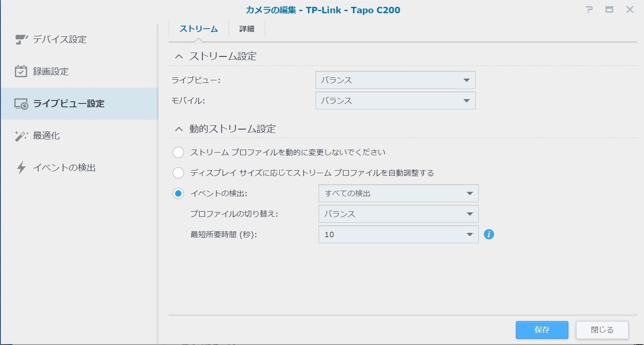This screenshot has width=644, height=345.
Task: Select ストリーム プロファイルを動的に変更しない radio option
Action: (178, 152)
